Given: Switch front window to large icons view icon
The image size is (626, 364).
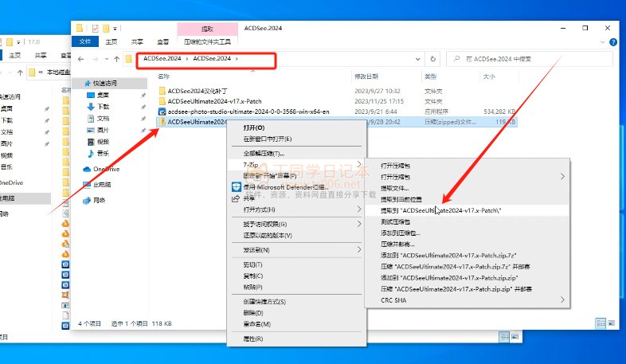Looking at the screenshot, I should [611, 323].
